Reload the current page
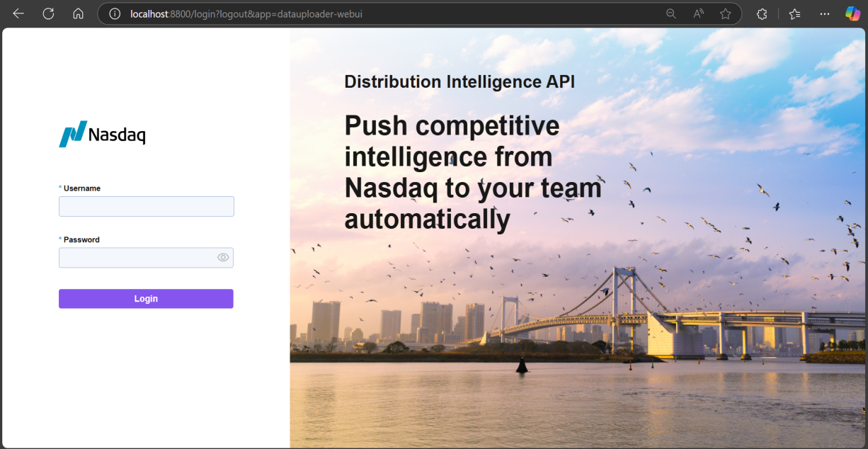The image size is (868, 449). click(48, 13)
